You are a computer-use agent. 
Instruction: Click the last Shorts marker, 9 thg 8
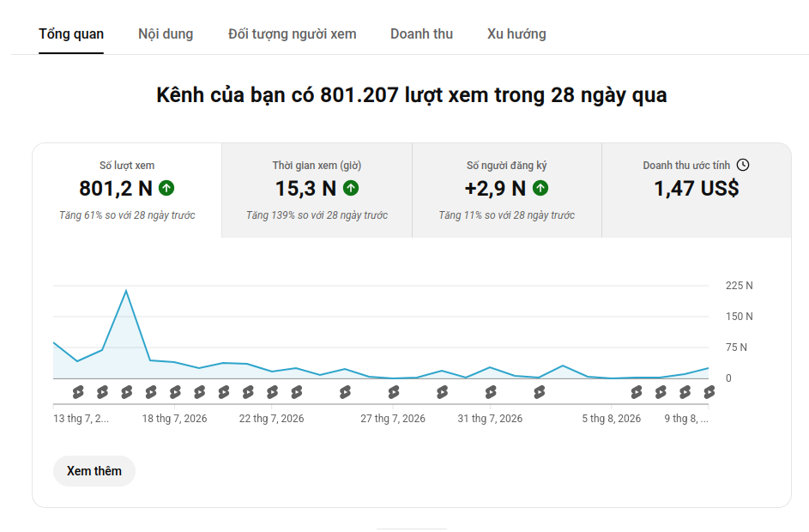pos(709,393)
